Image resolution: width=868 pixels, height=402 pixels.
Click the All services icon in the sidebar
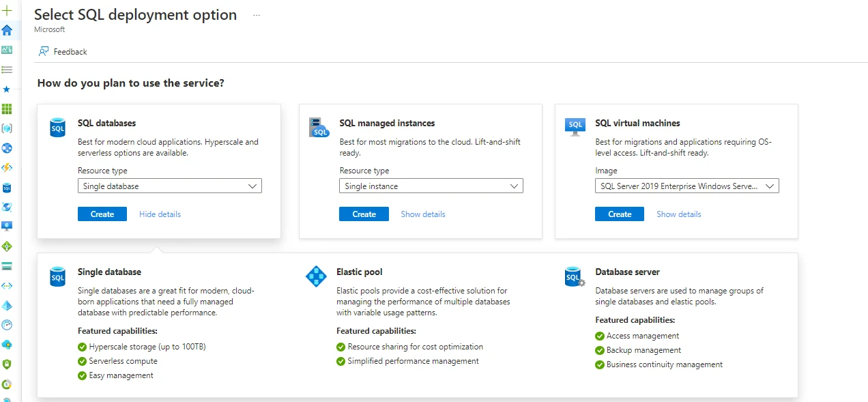(7, 69)
